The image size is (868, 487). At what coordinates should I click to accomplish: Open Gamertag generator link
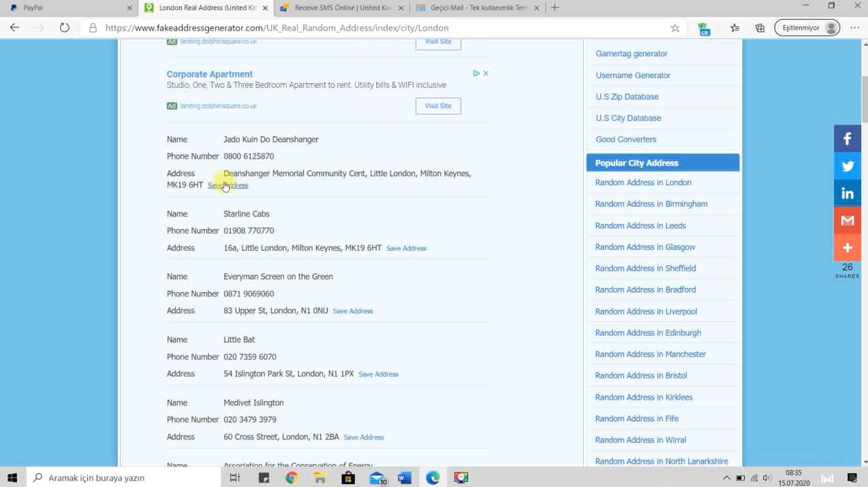click(632, 54)
